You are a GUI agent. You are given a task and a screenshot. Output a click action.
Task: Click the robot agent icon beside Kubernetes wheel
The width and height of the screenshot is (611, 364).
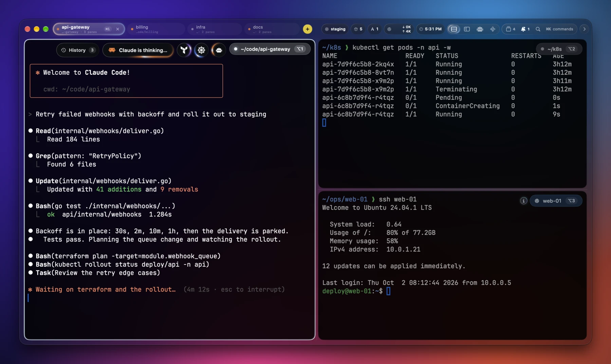219,50
